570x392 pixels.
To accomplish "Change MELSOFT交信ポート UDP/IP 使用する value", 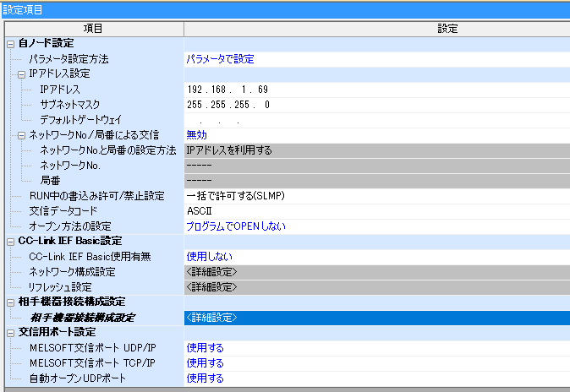I will pyautogui.click(x=205, y=348).
